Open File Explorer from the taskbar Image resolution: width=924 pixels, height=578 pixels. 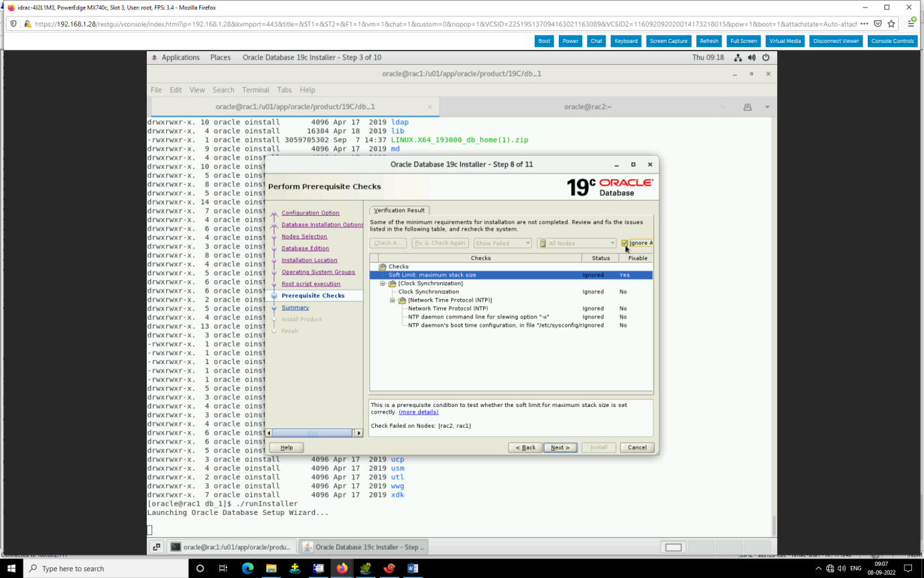coord(271,569)
